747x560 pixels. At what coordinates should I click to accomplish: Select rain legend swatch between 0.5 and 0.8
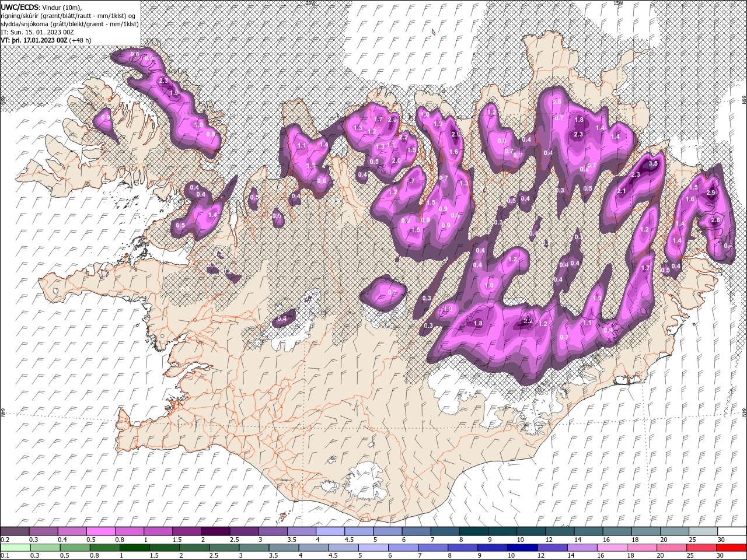point(75,548)
